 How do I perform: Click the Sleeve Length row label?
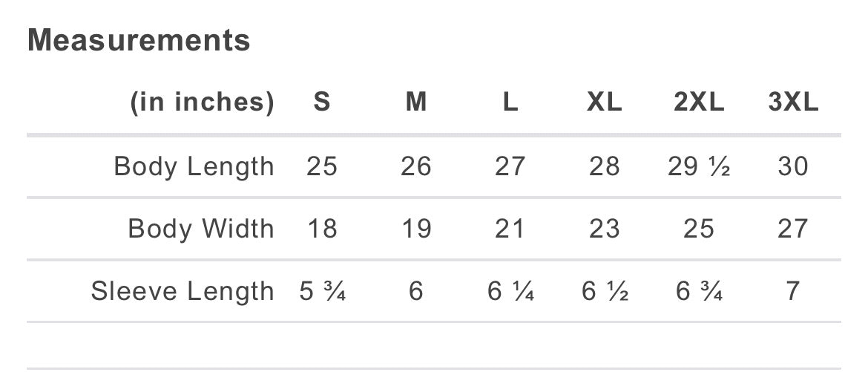183,291
